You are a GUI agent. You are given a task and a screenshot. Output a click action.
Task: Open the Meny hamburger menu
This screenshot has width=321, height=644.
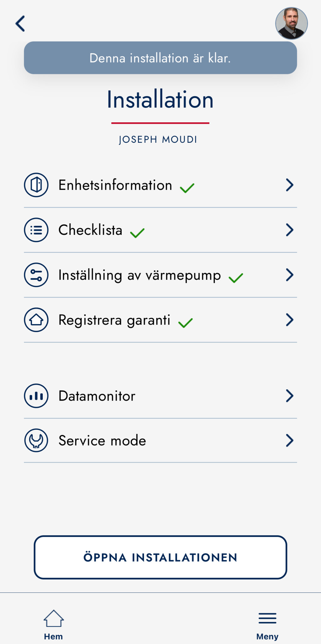click(268, 619)
